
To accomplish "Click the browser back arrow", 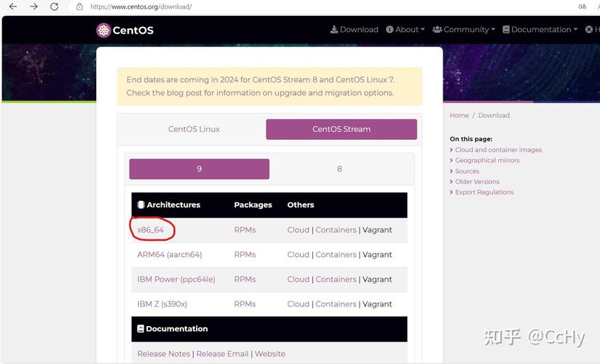I will pyautogui.click(x=13, y=7).
